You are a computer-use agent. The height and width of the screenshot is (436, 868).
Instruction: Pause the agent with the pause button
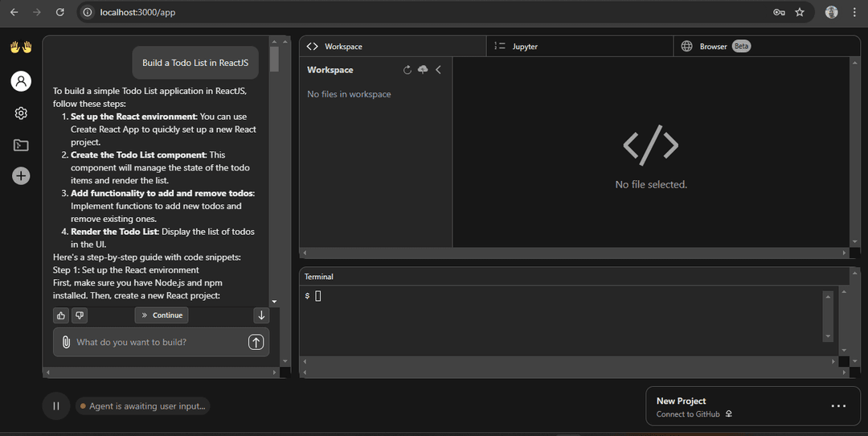click(x=56, y=406)
